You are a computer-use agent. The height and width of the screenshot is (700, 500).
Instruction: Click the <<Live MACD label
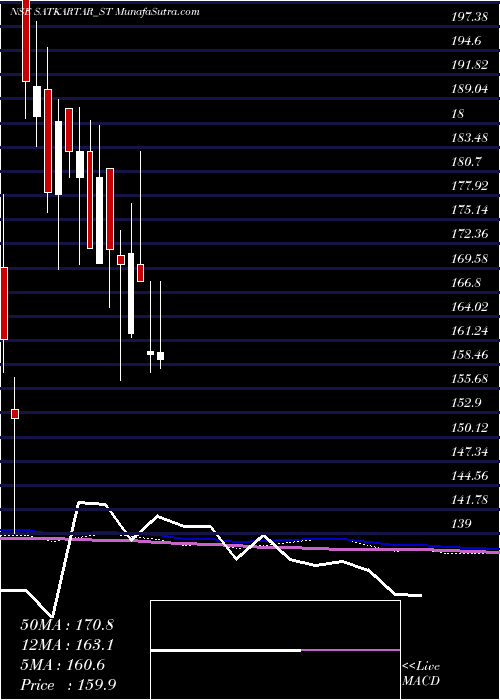(421, 674)
